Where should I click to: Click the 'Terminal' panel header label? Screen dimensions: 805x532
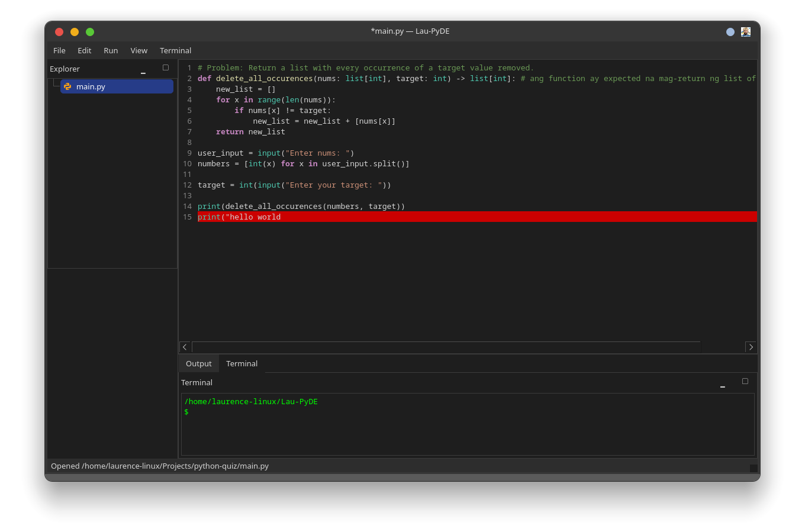[197, 383]
